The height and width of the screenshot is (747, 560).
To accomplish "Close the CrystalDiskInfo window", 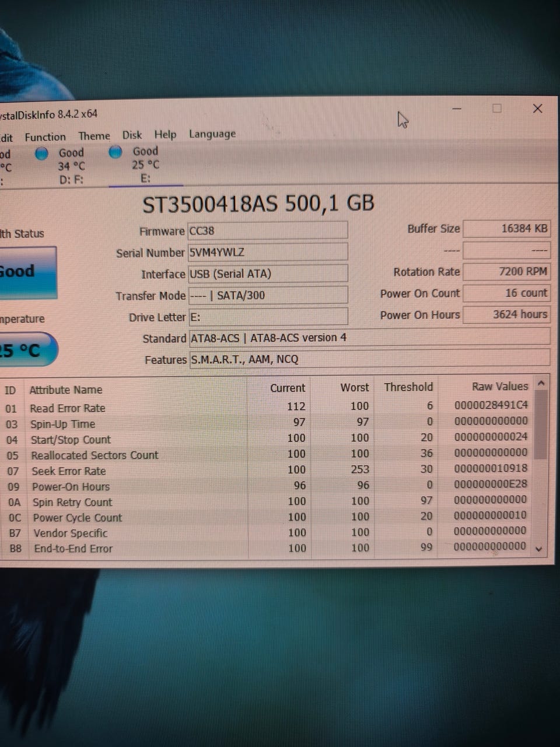I will [x=538, y=109].
